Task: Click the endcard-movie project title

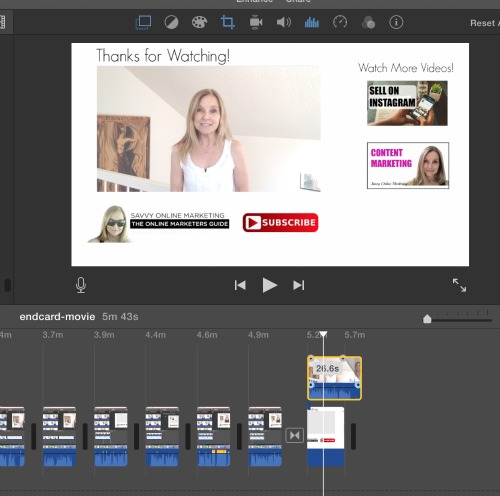Action: coord(57,317)
